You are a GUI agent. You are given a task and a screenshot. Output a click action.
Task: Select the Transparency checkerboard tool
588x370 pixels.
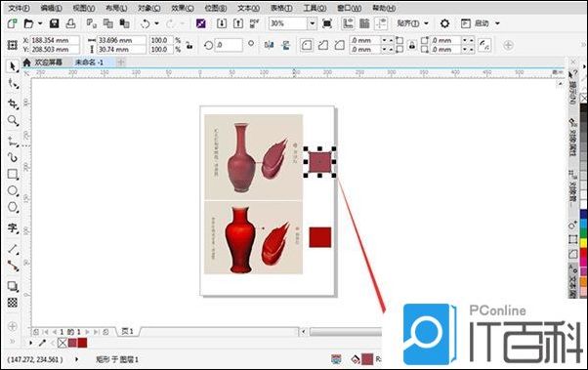[13, 303]
